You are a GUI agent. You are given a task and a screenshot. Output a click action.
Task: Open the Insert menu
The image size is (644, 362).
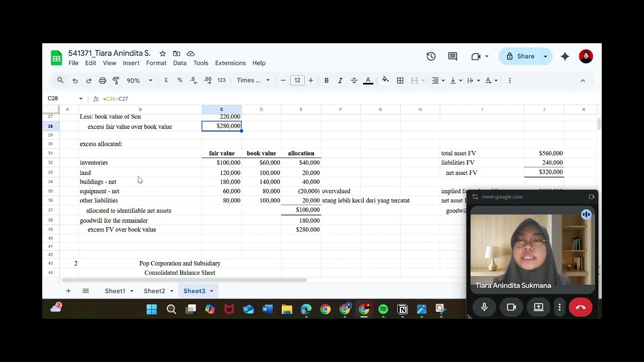pos(131,63)
